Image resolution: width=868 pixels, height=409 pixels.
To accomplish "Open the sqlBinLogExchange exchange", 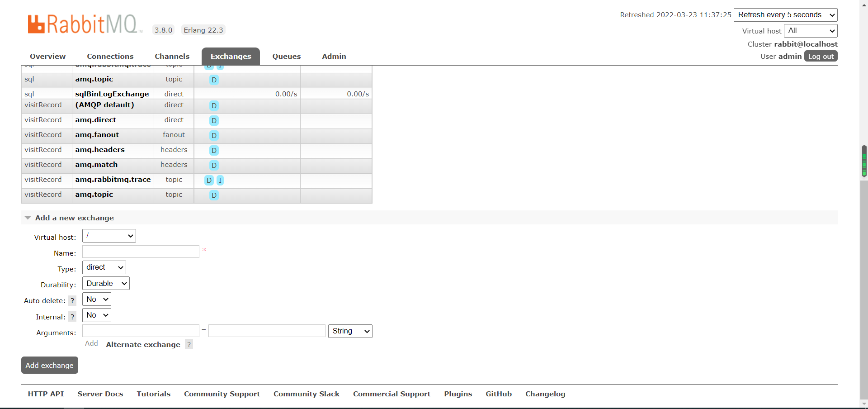I will (x=112, y=94).
